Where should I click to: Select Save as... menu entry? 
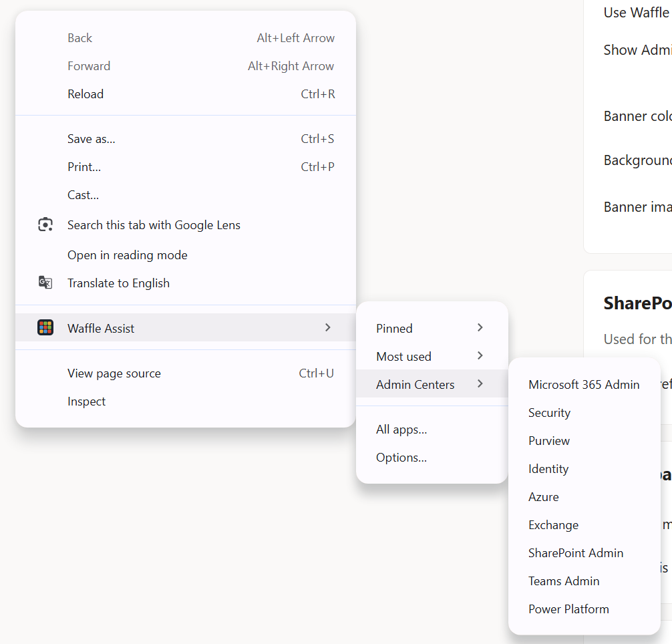(x=186, y=139)
